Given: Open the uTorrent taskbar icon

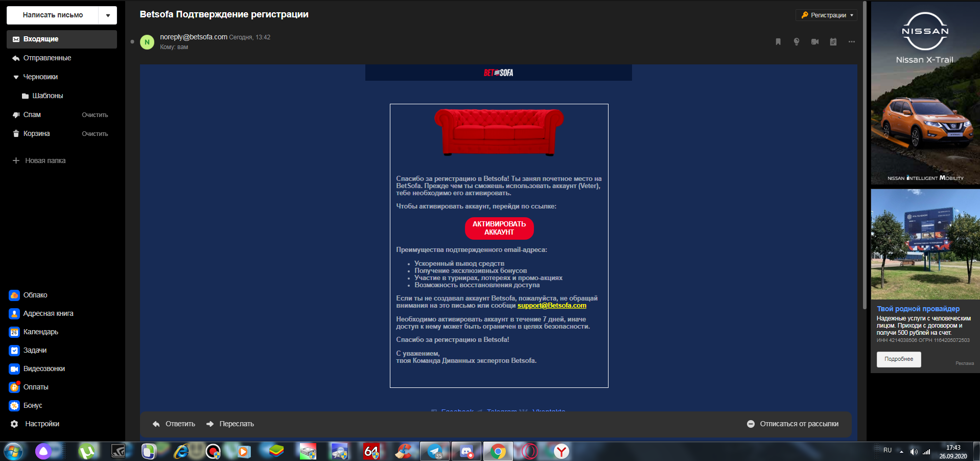Looking at the screenshot, I should tap(87, 451).
